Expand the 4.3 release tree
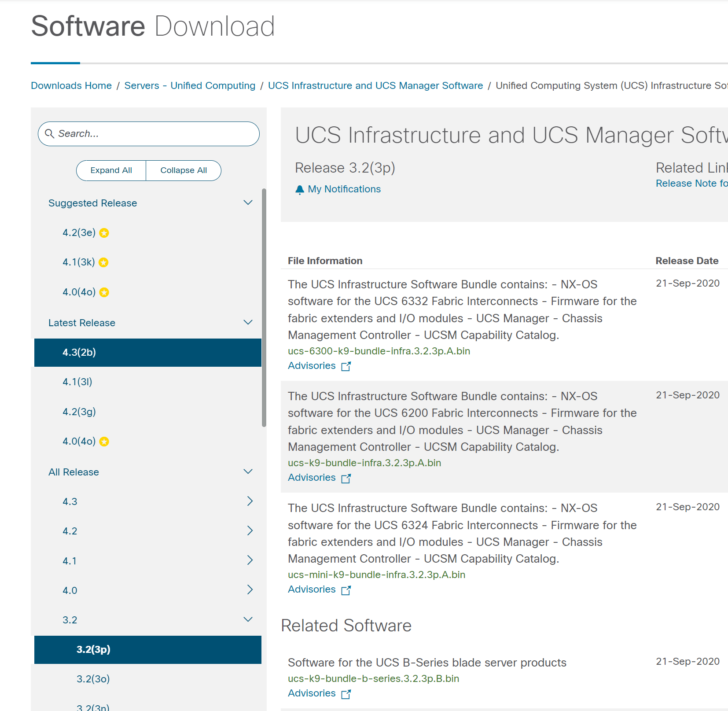This screenshot has height=711, width=728. pos(250,501)
